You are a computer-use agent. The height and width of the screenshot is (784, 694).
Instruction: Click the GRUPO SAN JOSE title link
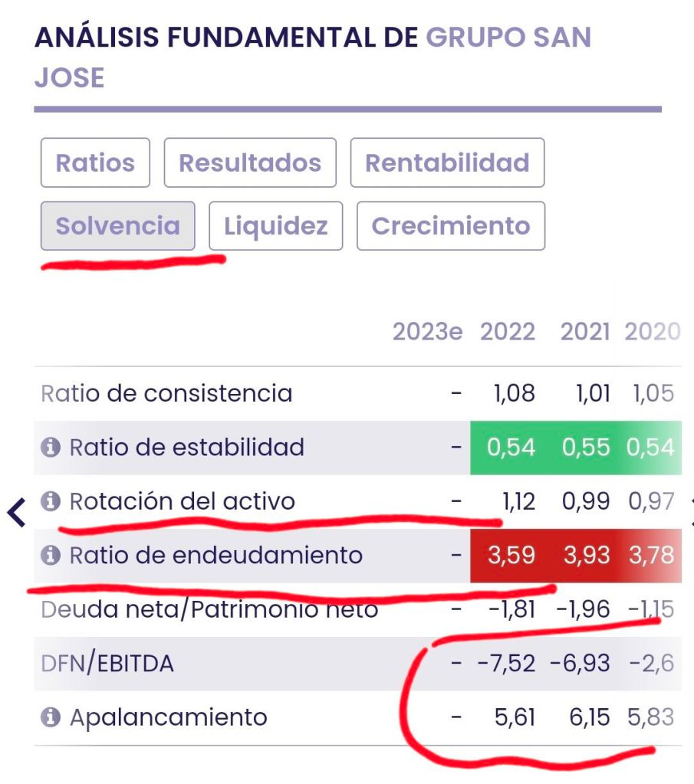tap(508, 38)
